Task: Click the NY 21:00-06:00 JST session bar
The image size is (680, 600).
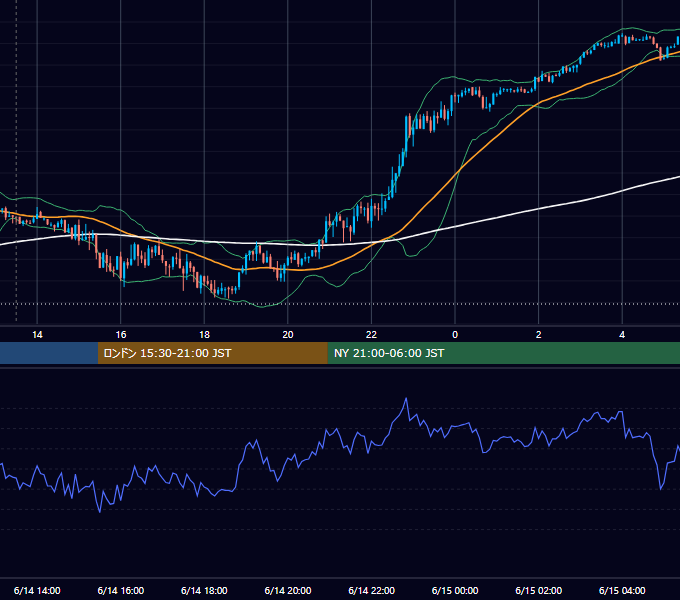Action: click(503, 353)
